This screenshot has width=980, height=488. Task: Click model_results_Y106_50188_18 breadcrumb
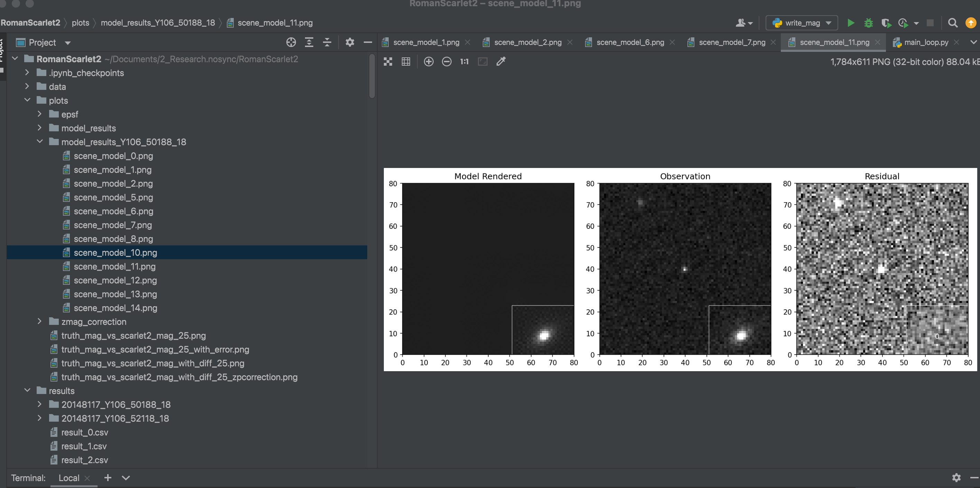[x=158, y=23]
